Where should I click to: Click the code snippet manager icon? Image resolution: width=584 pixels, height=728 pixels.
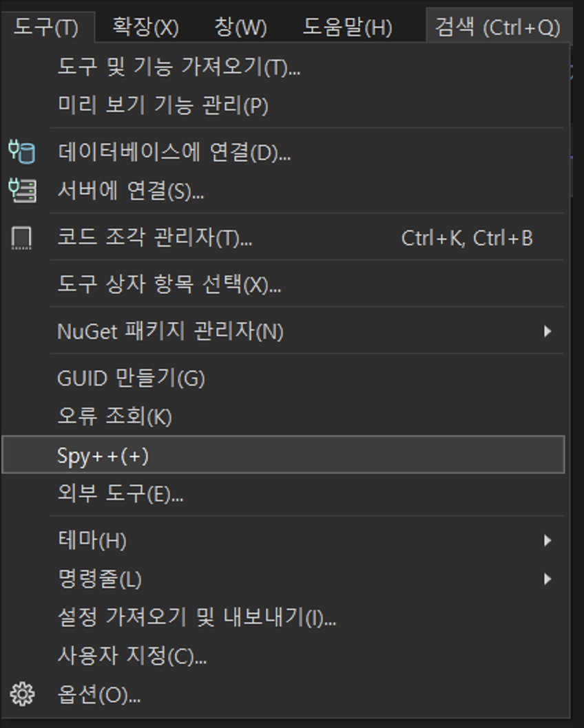coord(21,237)
